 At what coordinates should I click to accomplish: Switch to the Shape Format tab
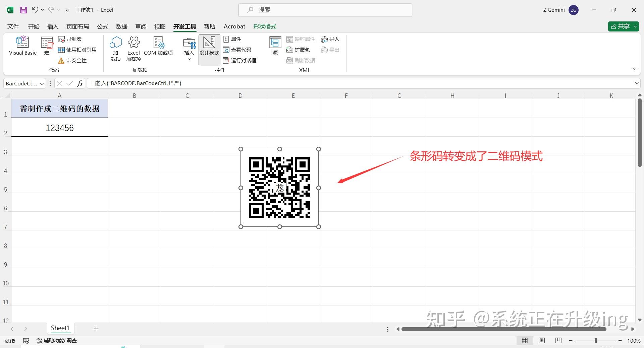(265, 26)
